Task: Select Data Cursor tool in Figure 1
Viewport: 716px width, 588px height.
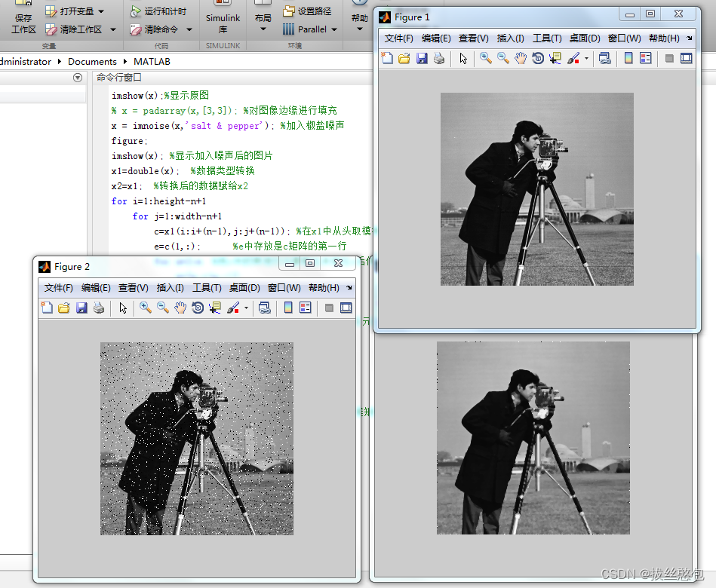Action: (555, 58)
